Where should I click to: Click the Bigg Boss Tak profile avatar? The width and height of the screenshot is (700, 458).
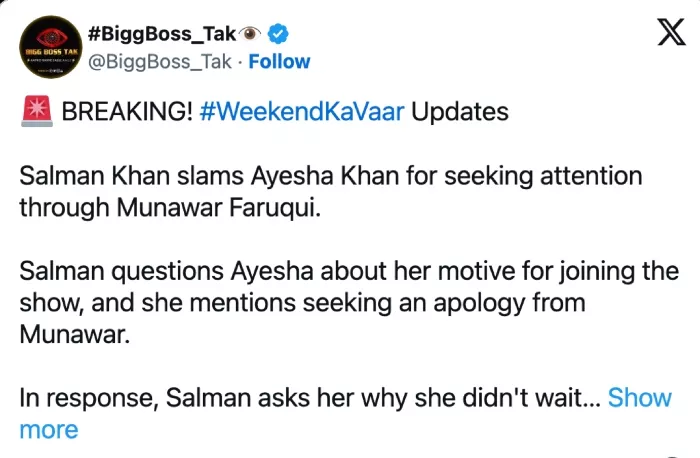(x=49, y=47)
